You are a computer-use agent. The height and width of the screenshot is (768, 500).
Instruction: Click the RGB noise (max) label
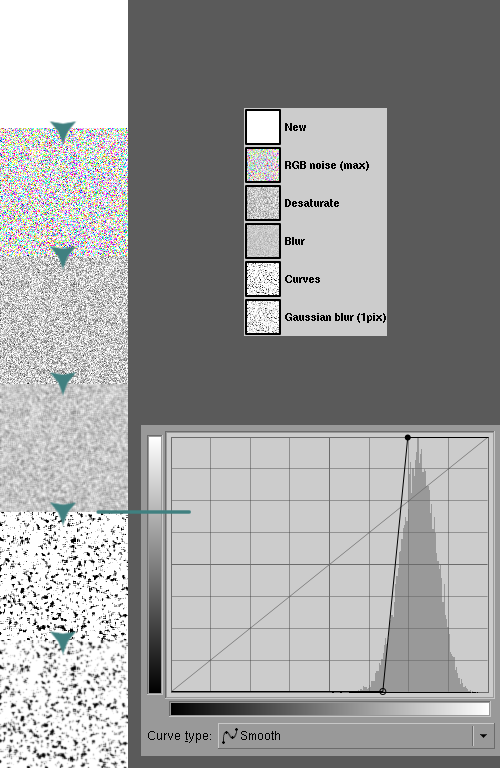(327, 166)
